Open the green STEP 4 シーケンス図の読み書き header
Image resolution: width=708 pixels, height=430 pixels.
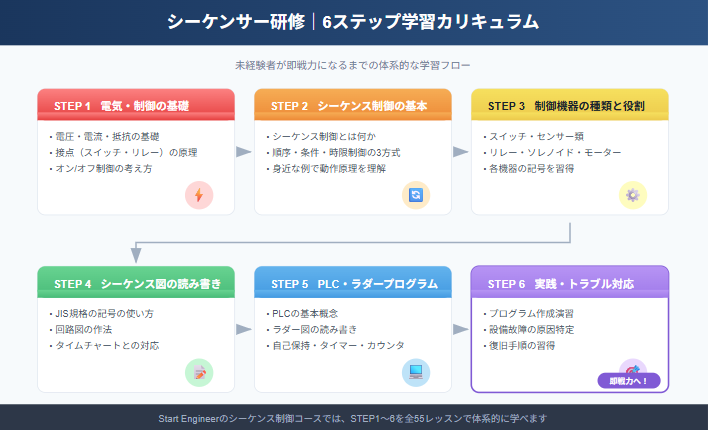tap(136, 283)
